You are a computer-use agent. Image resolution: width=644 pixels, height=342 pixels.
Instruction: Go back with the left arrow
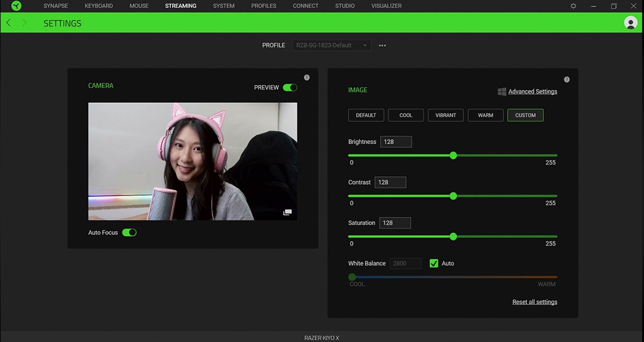[9, 23]
